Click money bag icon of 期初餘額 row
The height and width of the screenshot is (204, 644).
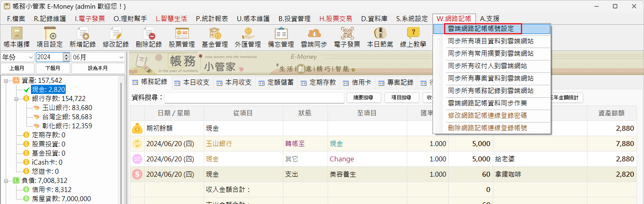[137, 129]
